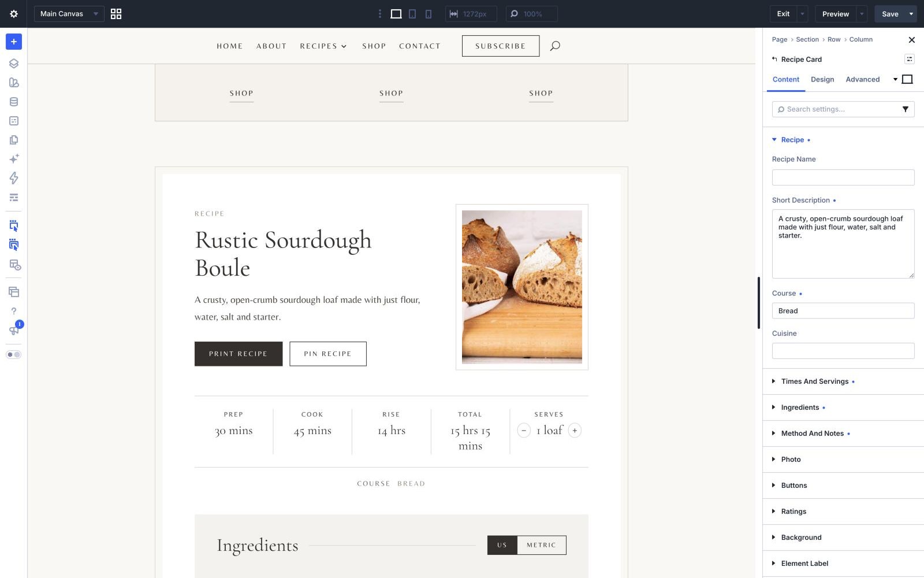Viewport: 924px width, 578px height.
Task: Open the sparkle AI icon in sidebar
Action: (14, 158)
